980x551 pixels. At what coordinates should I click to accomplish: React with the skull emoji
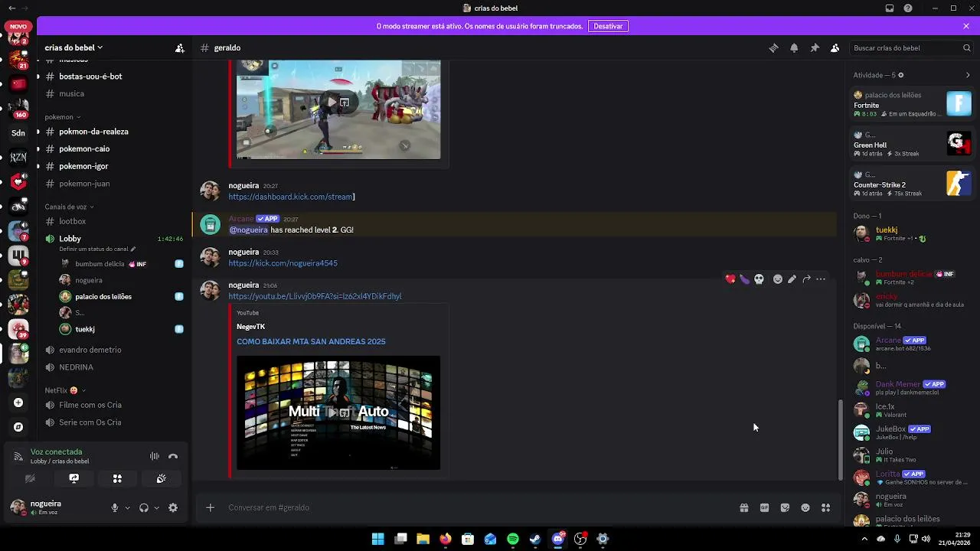coord(759,279)
